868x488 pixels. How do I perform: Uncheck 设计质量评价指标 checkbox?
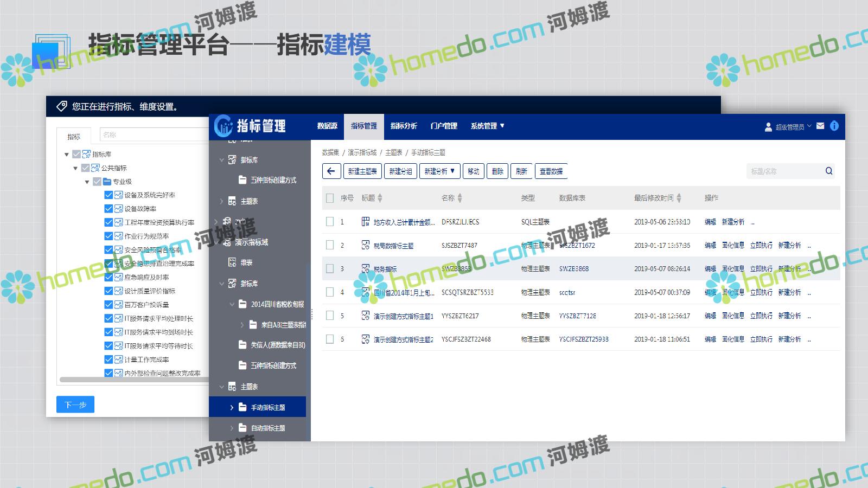point(108,291)
